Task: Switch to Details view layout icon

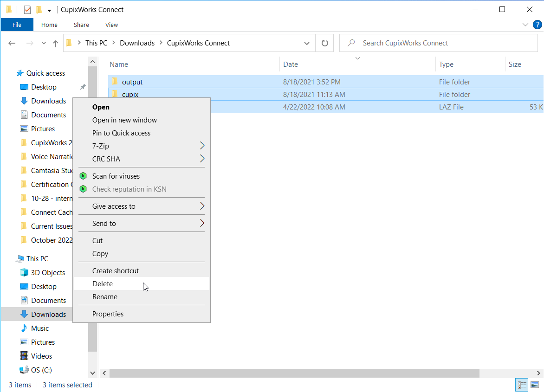Action: (x=522, y=385)
